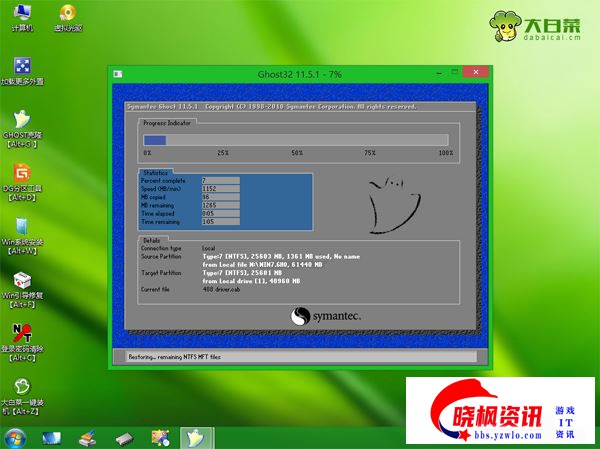Click the Ghost32 window system menu icon
This screenshot has width=600, height=449.
[x=118, y=74]
